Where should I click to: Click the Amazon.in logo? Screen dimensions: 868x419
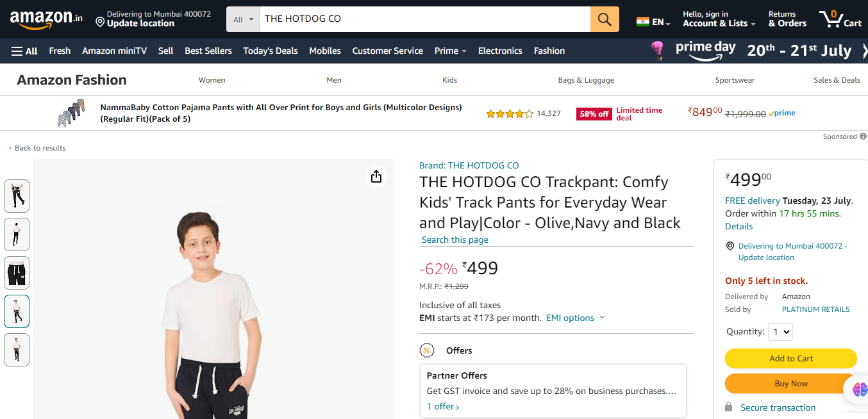tap(46, 19)
